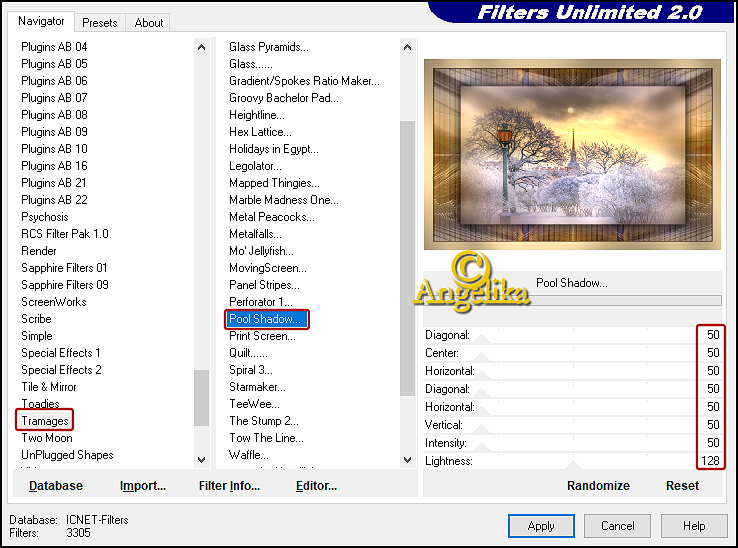Select Panel Stripes... filter
Screen dimensions: 738x548
pos(264,285)
